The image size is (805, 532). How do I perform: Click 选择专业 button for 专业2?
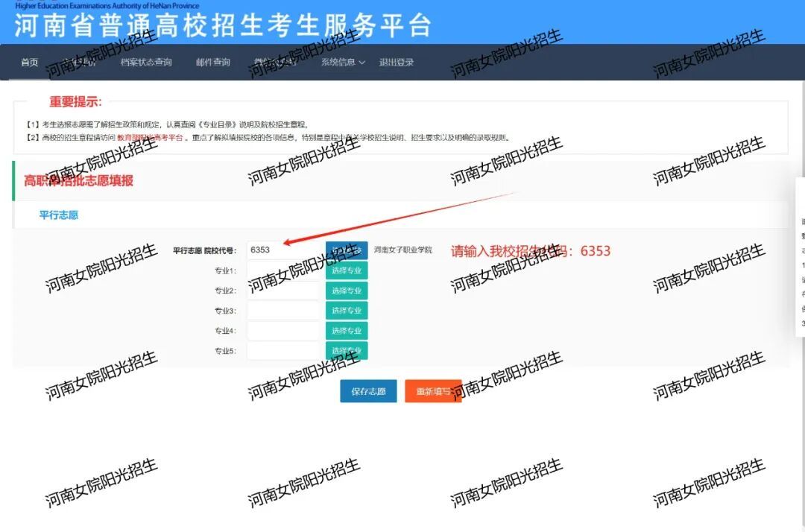coord(347,291)
